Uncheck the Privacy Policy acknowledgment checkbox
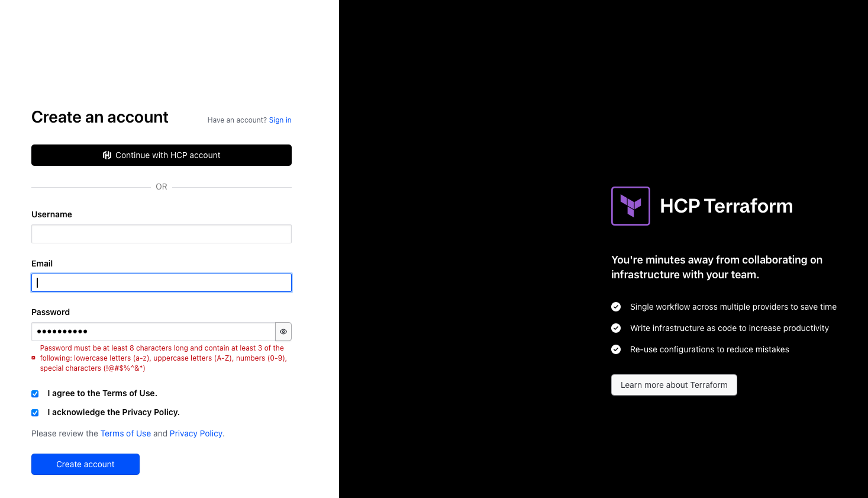Image resolution: width=868 pixels, height=498 pixels. pyautogui.click(x=35, y=413)
